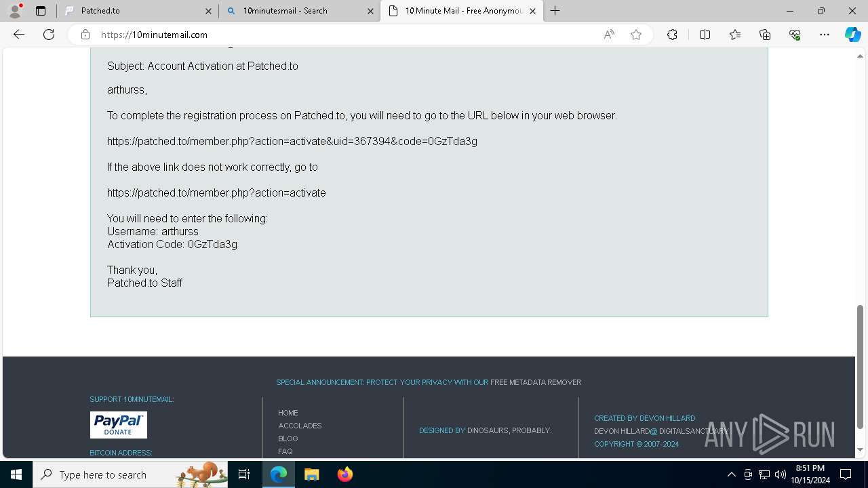Image resolution: width=868 pixels, height=488 pixels.
Task: Open the tab actions menu icon
Action: (x=41, y=11)
